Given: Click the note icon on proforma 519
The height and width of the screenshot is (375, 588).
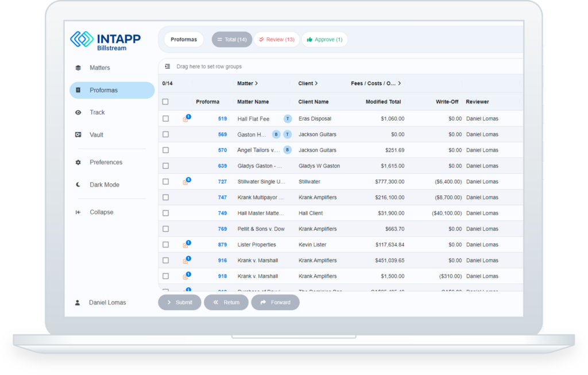Looking at the screenshot, I should 185,119.
